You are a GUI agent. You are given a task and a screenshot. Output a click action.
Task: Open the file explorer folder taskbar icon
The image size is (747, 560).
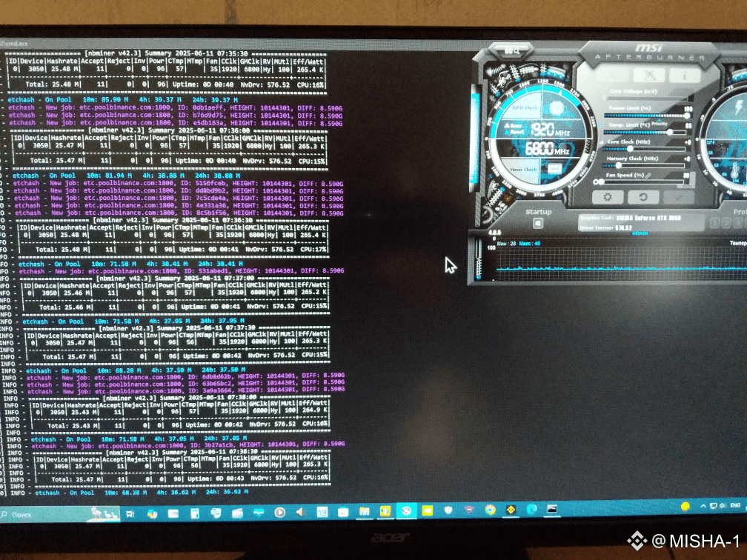click(x=364, y=511)
